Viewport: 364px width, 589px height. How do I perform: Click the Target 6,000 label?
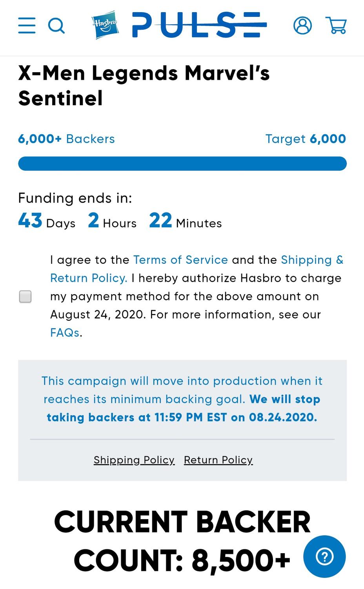[x=306, y=139]
